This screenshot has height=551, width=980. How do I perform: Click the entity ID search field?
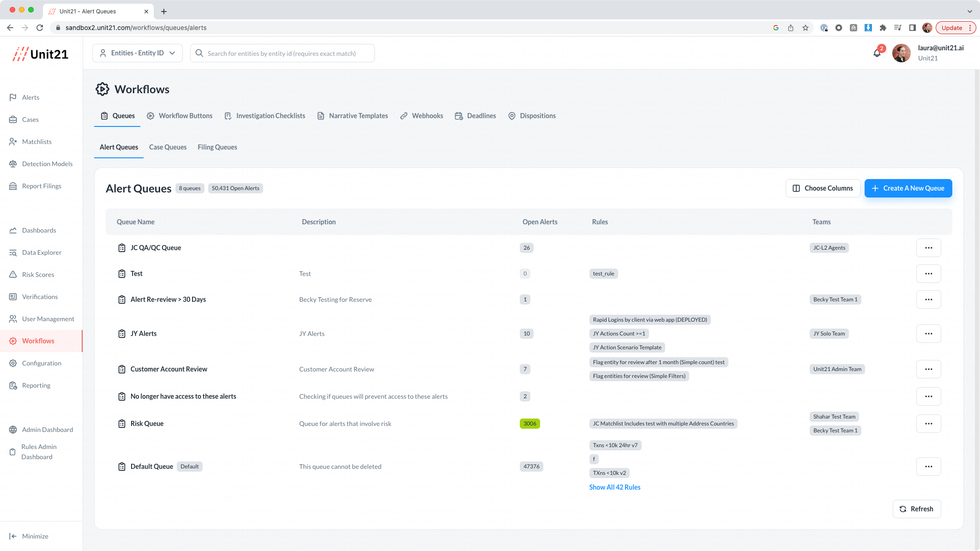pyautogui.click(x=283, y=54)
